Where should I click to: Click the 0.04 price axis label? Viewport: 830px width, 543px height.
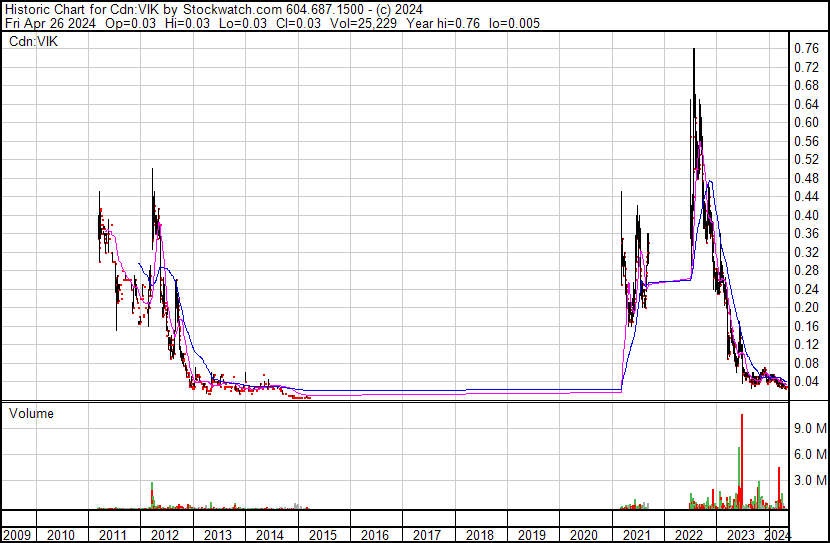click(805, 381)
